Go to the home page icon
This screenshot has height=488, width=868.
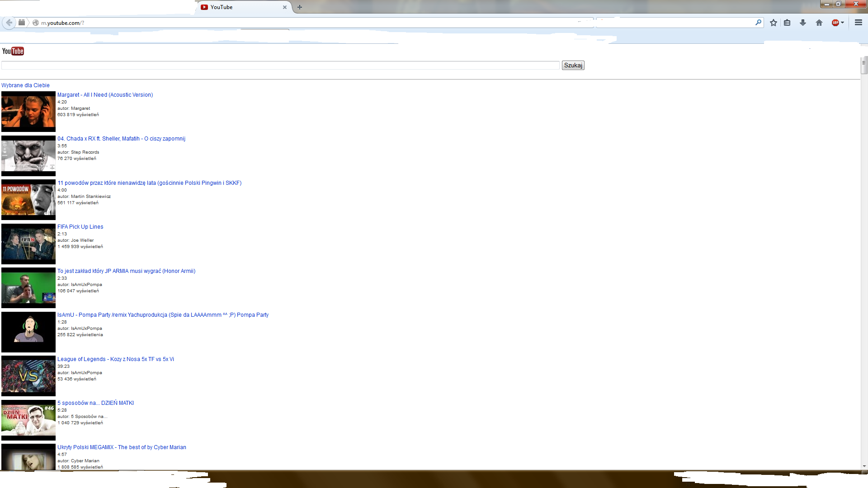[x=819, y=23]
